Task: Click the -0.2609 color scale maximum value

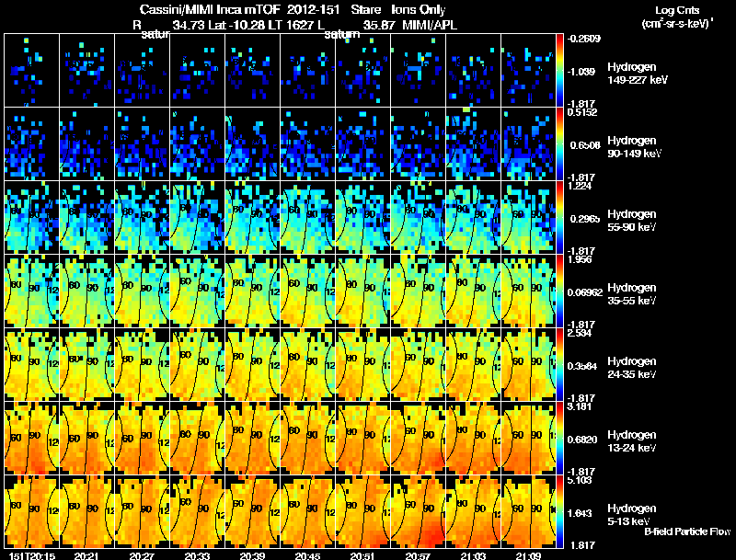Action: pyautogui.click(x=584, y=39)
